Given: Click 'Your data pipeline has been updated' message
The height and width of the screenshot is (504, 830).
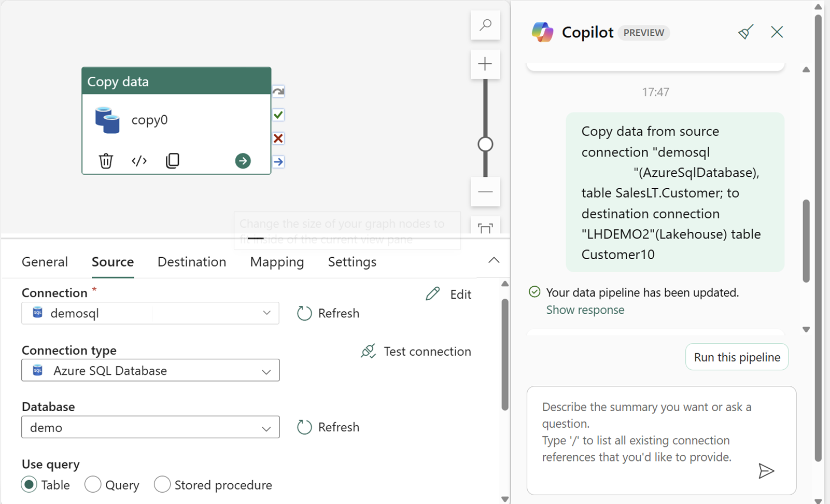Looking at the screenshot, I should tap(642, 292).
